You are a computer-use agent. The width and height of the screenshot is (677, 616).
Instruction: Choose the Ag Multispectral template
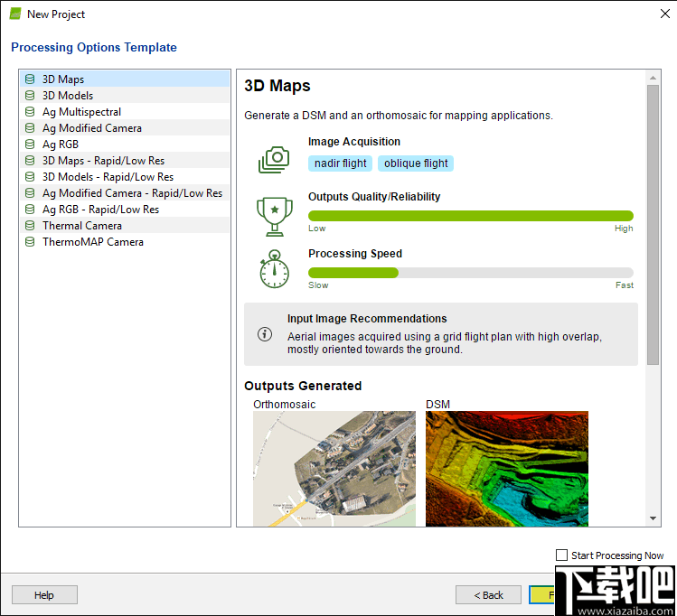tap(125, 112)
